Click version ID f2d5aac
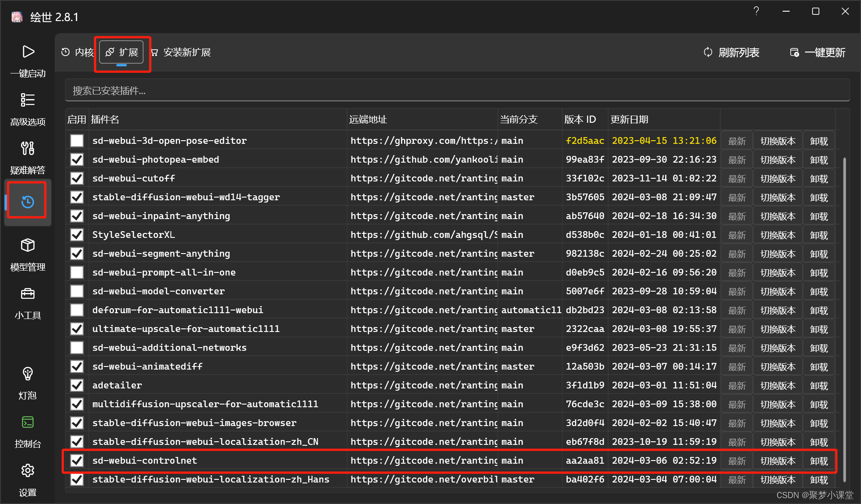861x504 pixels. 585,141
